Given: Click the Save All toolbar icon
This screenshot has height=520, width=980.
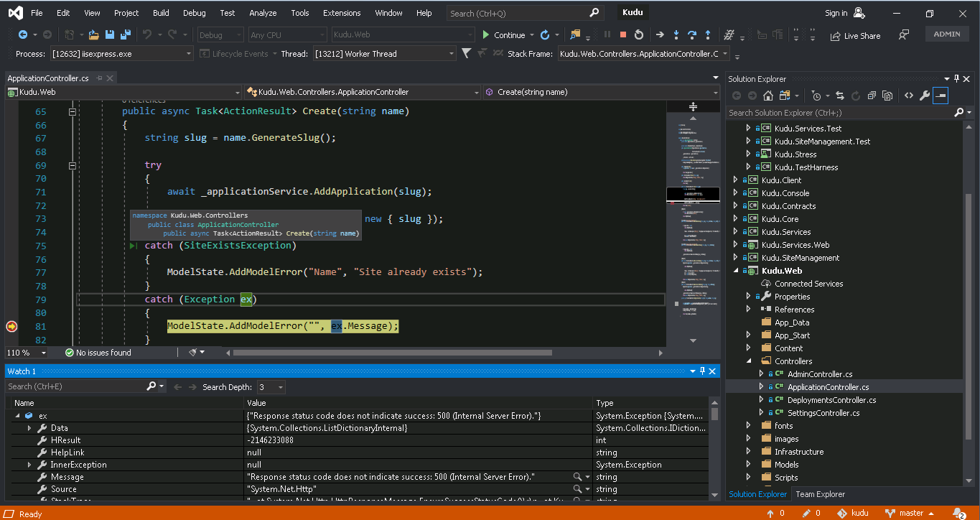Looking at the screenshot, I should click(x=124, y=34).
